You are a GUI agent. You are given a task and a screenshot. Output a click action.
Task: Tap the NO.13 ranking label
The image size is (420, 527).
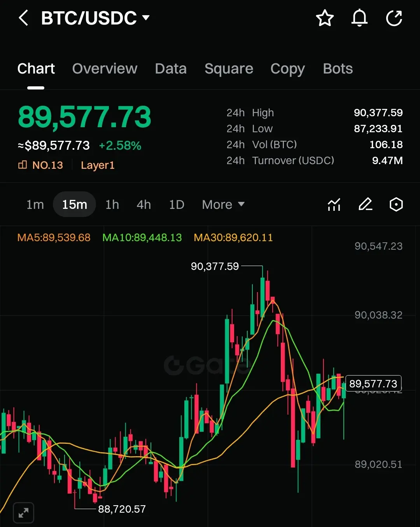(40, 165)
